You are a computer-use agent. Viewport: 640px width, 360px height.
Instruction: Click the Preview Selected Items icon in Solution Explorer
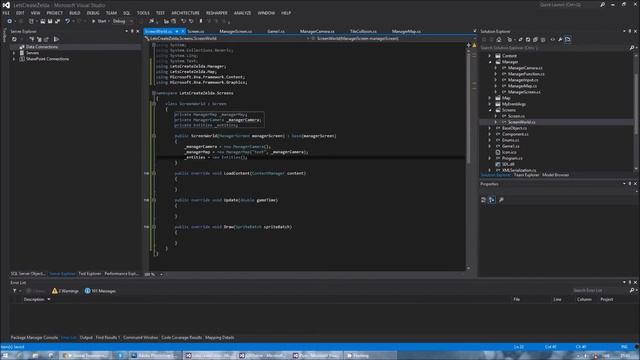click(x=568, y=40)
